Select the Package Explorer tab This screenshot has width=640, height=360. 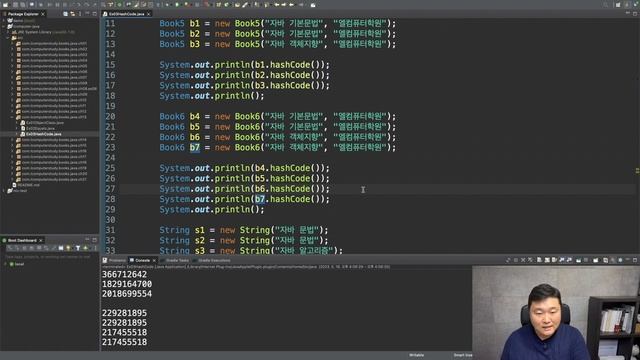tap(23, 14)
